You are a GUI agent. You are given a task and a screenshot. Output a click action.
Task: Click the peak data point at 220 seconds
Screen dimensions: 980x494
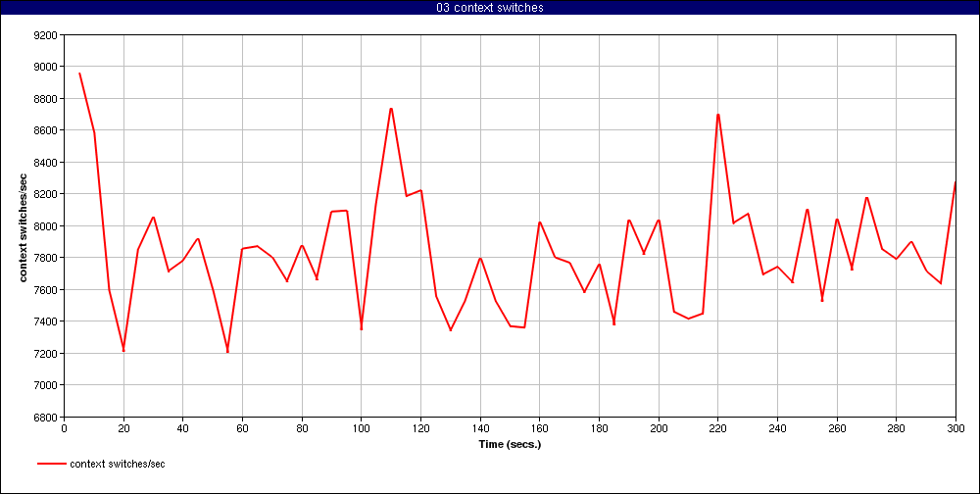(x=718, y=115)
